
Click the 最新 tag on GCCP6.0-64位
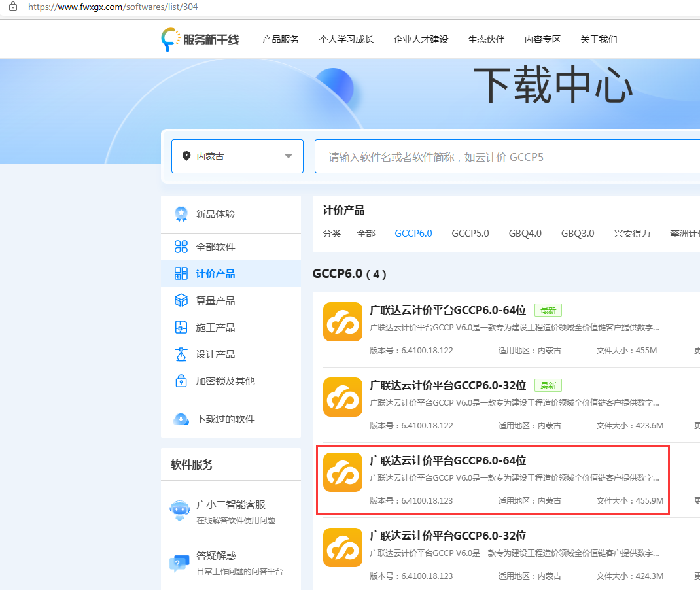(x=548, y=310)
